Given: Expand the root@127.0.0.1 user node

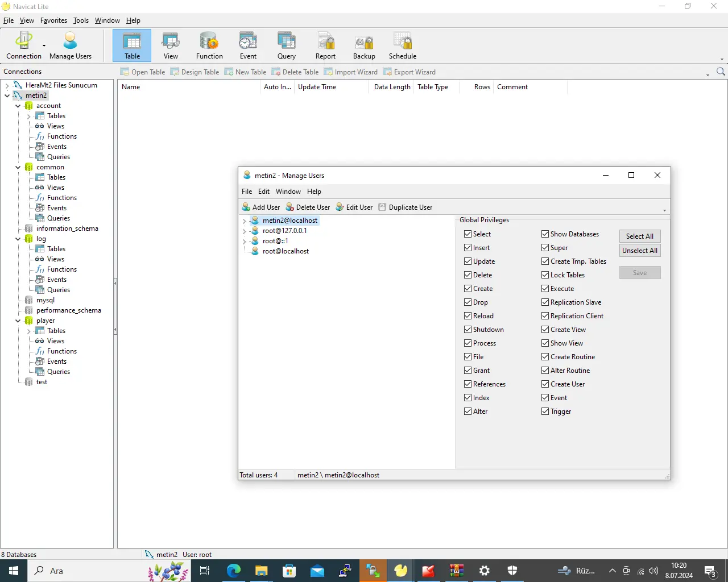Looking at the screenshot, I should click(245, 231).
